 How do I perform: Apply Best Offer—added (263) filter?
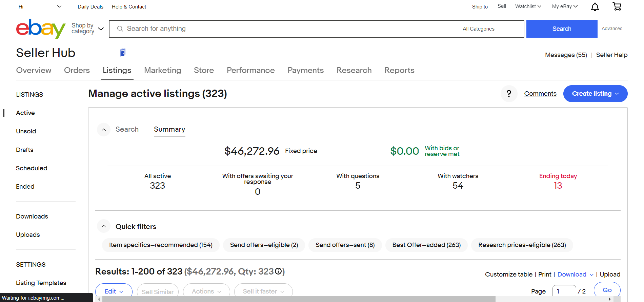coord(426,245)
